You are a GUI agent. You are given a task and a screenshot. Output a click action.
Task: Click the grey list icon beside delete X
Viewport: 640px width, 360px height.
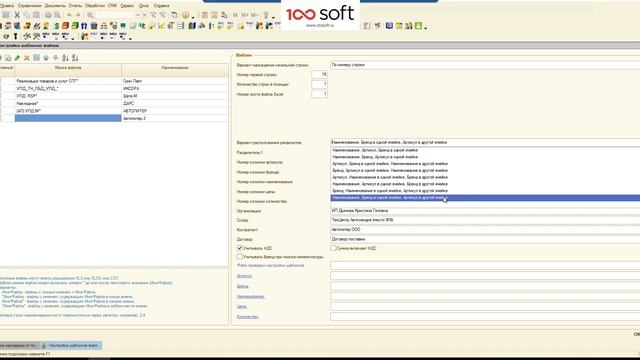tap(36, 58)
